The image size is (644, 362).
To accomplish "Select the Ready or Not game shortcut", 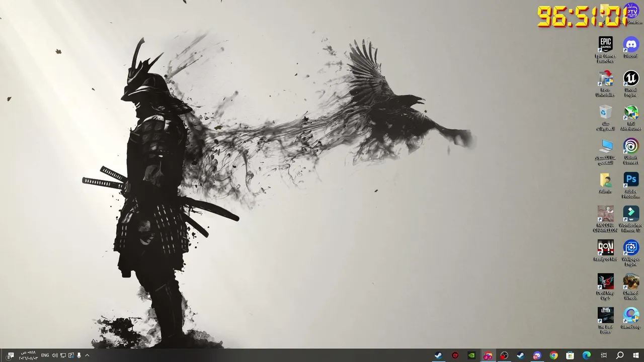I will coord(605,250).
